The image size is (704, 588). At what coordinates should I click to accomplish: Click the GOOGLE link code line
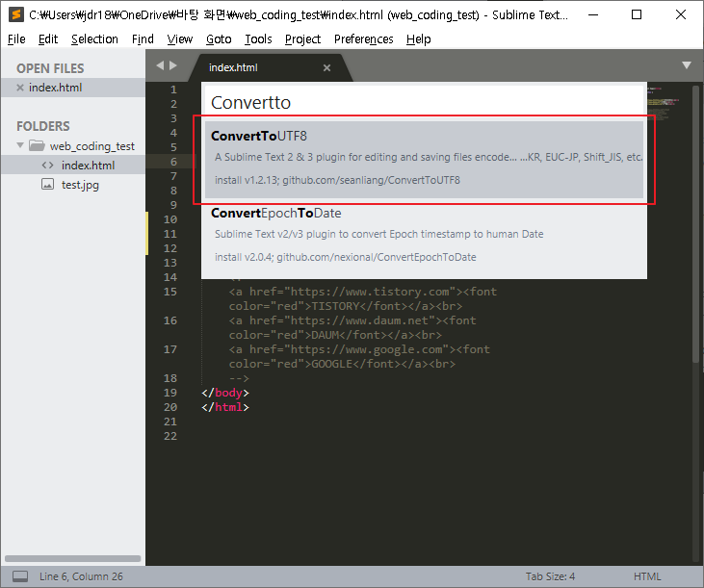coord(359,356)
